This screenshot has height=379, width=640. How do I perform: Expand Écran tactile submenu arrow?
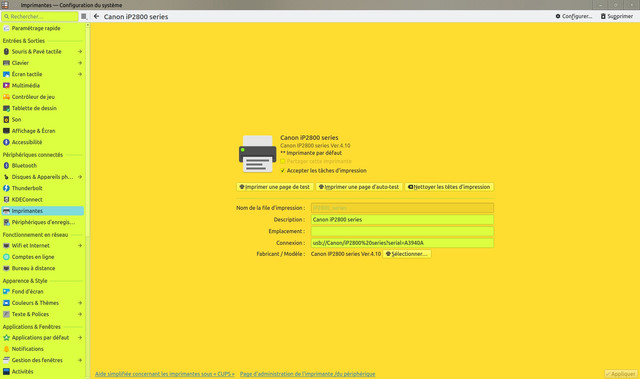pos(80,74)
